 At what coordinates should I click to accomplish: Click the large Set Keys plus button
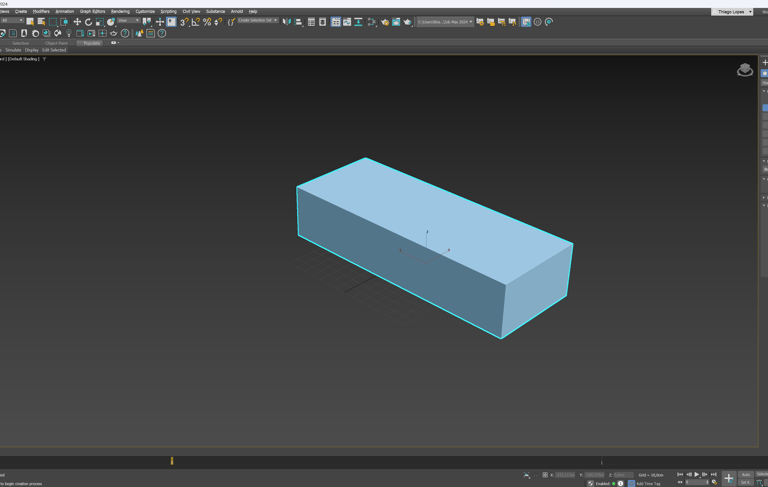(729, 478)
